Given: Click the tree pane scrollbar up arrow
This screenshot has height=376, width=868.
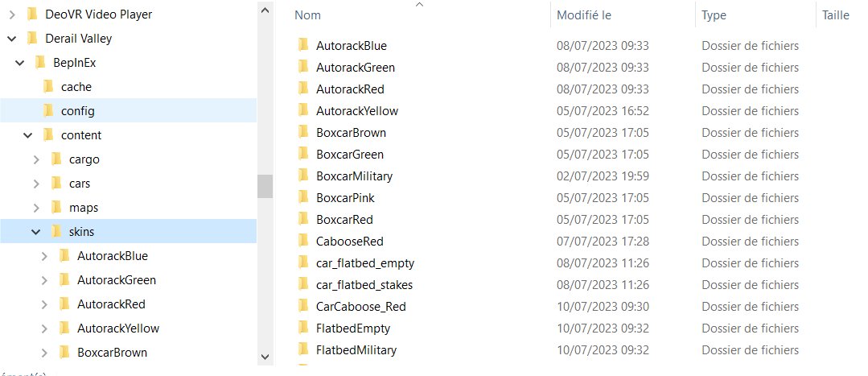Looking at the screenshot, I should tap(265, 10).
